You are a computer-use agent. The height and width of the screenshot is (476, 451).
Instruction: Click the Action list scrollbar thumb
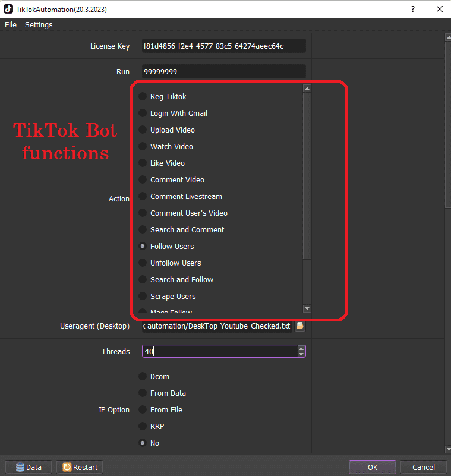click(x=307, y=176)
